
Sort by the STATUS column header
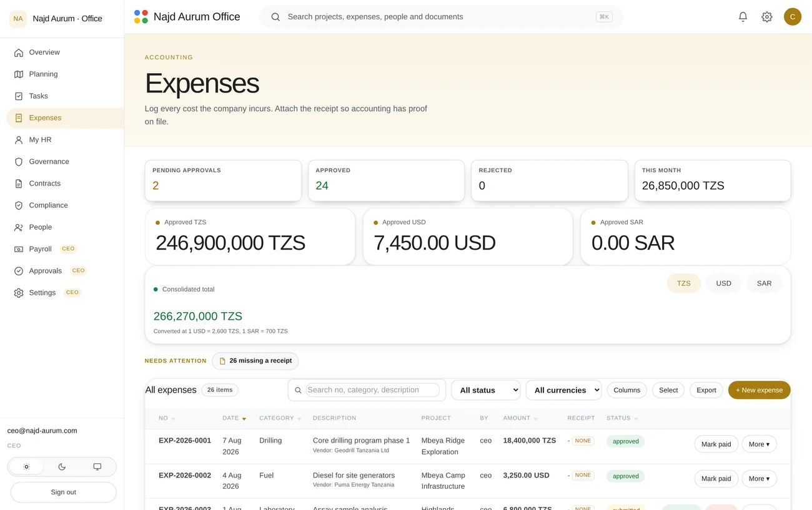pyautogui.click(x=622, y=418)
